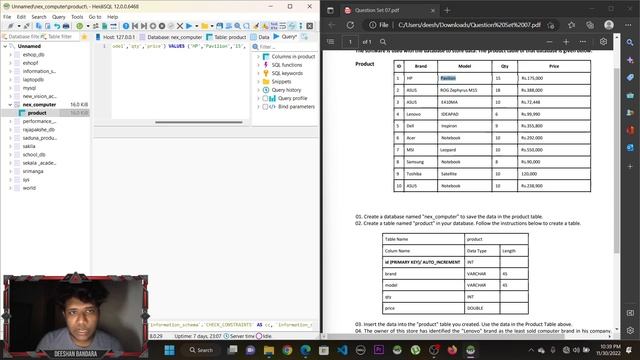Click Query history in helper panel
The width and height of the screenshot is (640, 360).
[286, 90]
